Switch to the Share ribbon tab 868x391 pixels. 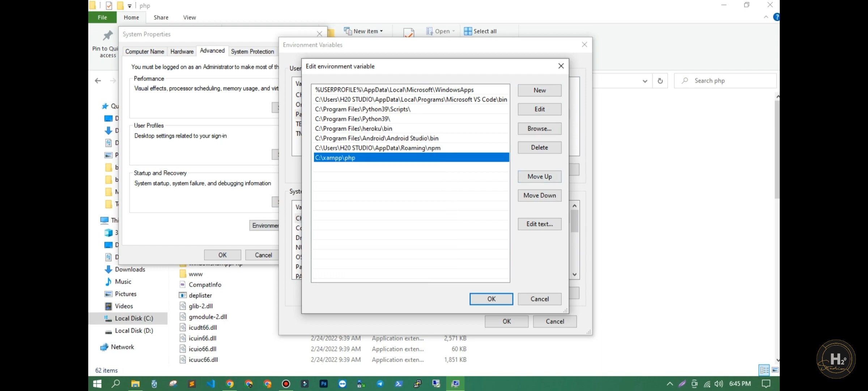[x=161, y=17]
